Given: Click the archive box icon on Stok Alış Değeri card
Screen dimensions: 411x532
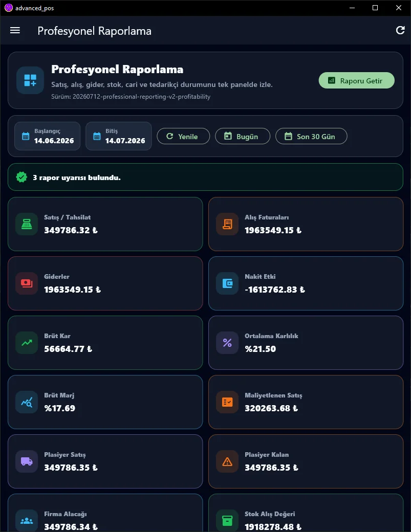Looking at the screenshot, I should click(x=227, y=521).
